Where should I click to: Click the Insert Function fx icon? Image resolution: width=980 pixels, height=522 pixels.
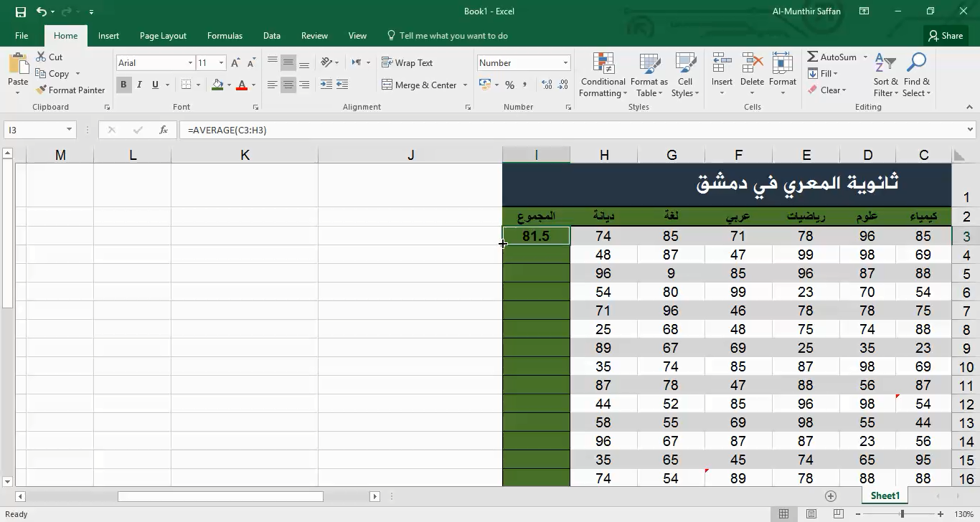(164, 130)
